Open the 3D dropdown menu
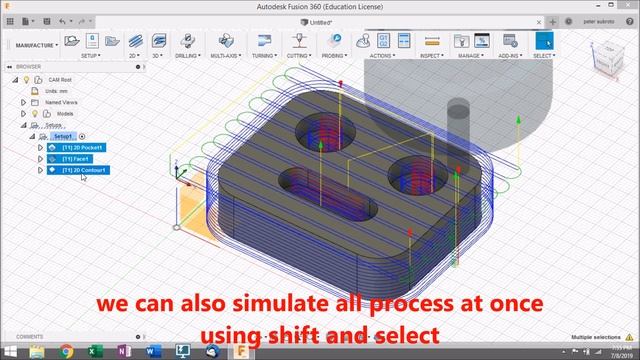Viewport: 640px width, 360px height. coord(158,56)
